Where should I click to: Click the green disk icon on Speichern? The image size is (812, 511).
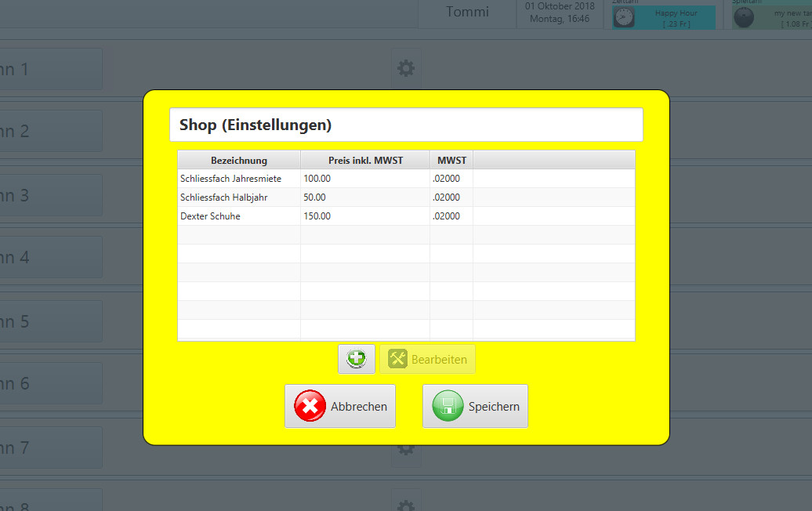coord(448,406)
